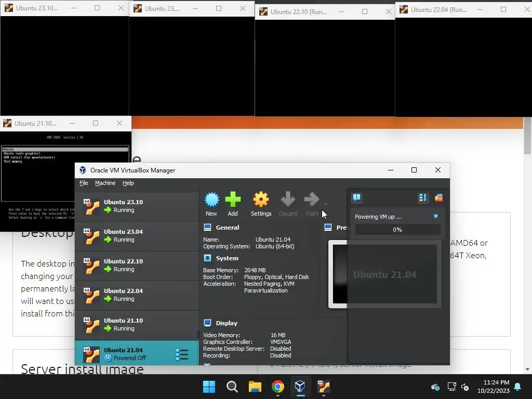Toggle notification ordering icon in notification panel
The image size is (532, 399).
pyautogui.click(x=423, y=198)
